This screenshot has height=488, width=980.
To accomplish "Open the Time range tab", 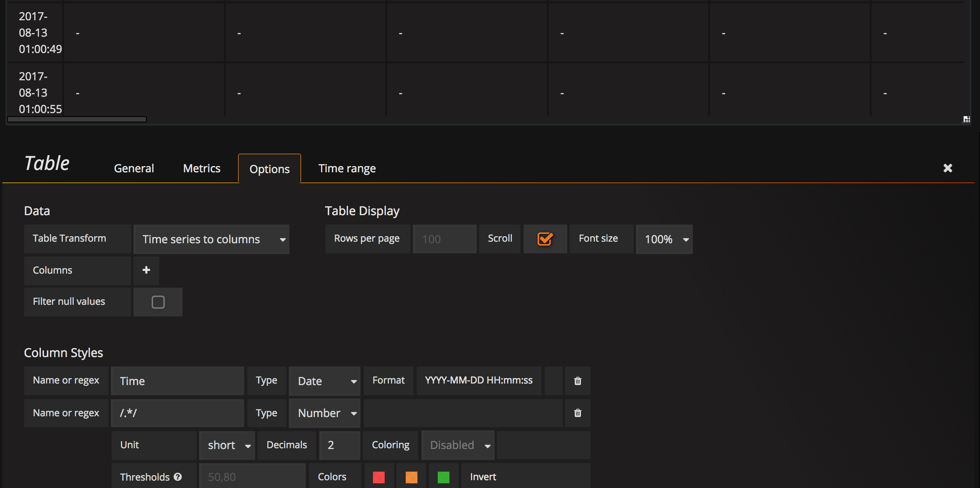I will [347, 168].
